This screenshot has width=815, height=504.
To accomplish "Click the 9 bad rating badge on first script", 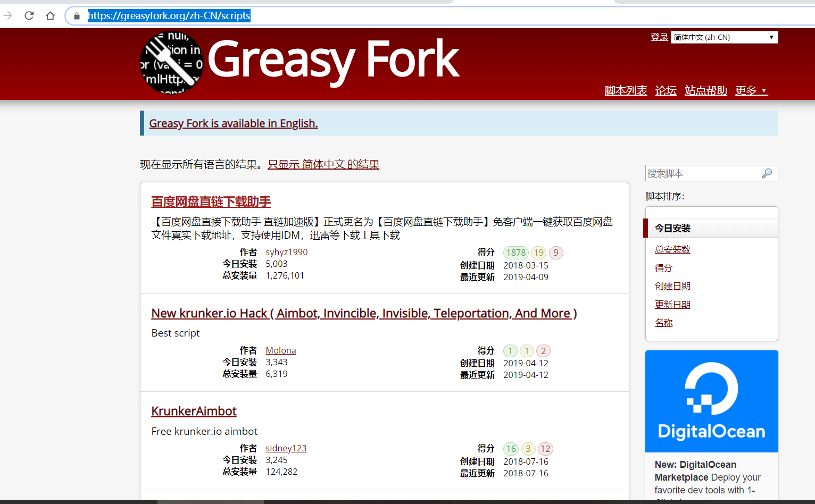I will [556, 253].
